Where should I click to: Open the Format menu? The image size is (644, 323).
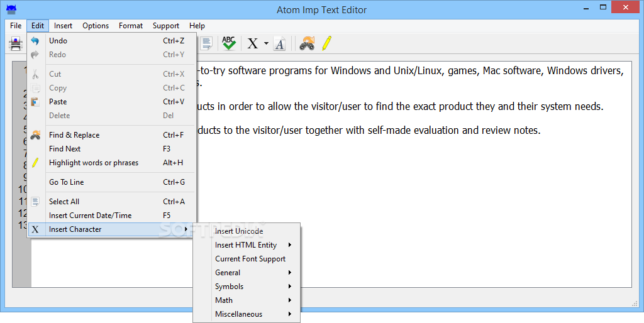[131, 26]
